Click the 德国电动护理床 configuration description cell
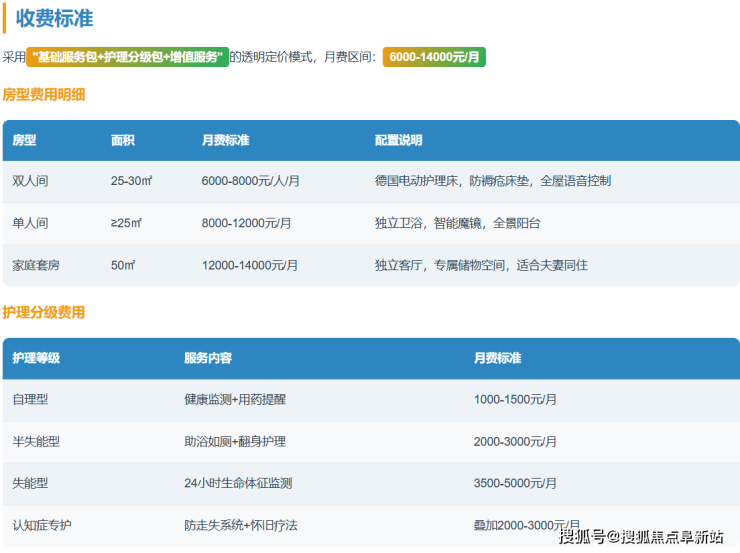 pyautogui.click(x=492, y=181)
